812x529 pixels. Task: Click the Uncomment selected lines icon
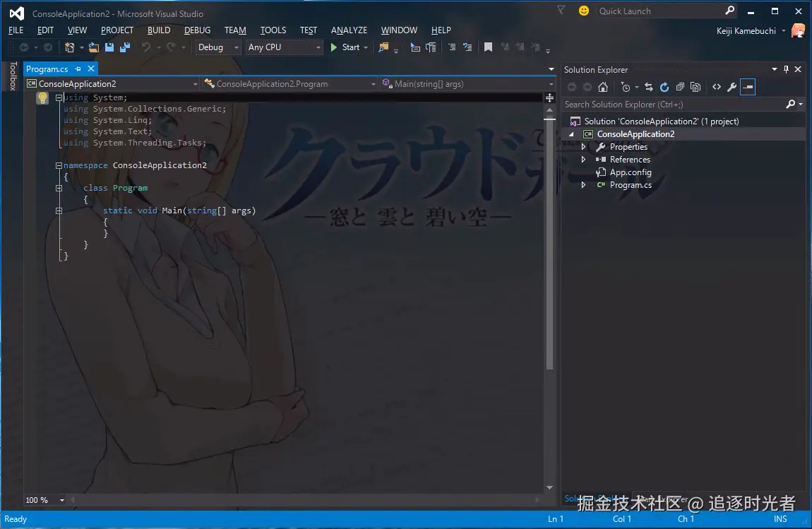pos(467,47)
